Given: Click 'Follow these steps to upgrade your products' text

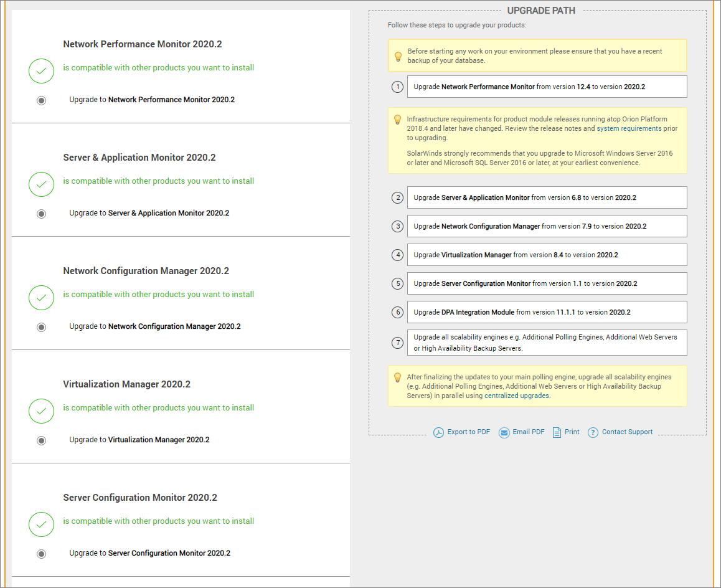Looking at the screenshot, I should (457, 25).
